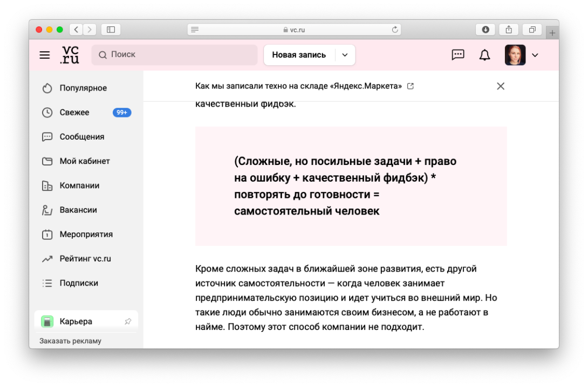Open the notifications bell
Screen dimensions: 588x387
484,55
